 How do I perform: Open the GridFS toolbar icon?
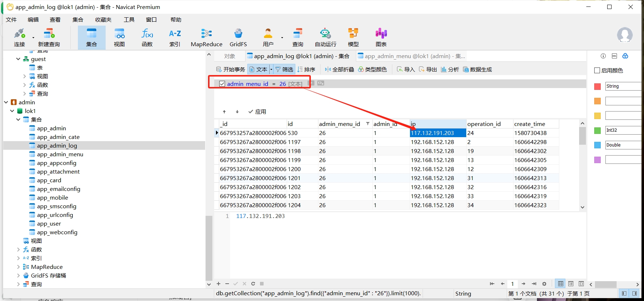tap(238, 38)
